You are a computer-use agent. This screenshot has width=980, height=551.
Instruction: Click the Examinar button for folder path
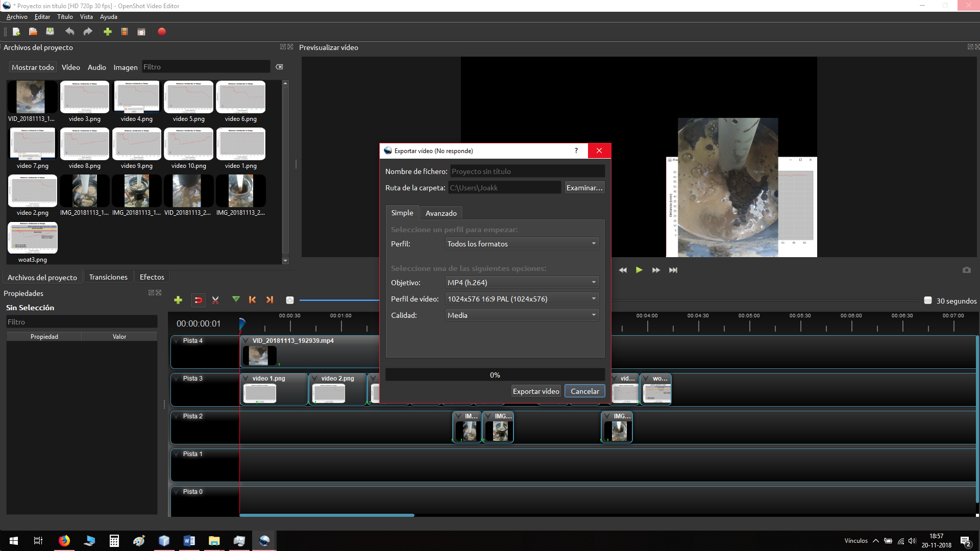click(584, 187)
